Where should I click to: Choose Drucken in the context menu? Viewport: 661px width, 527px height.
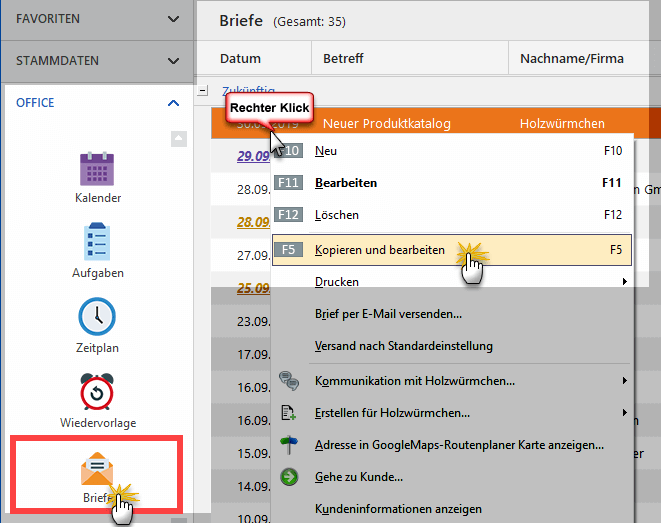(x=452, y=282)
